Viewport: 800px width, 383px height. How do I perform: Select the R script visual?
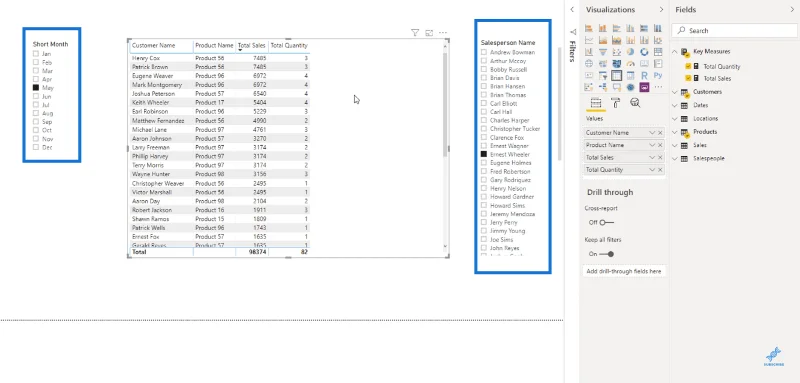644,75
